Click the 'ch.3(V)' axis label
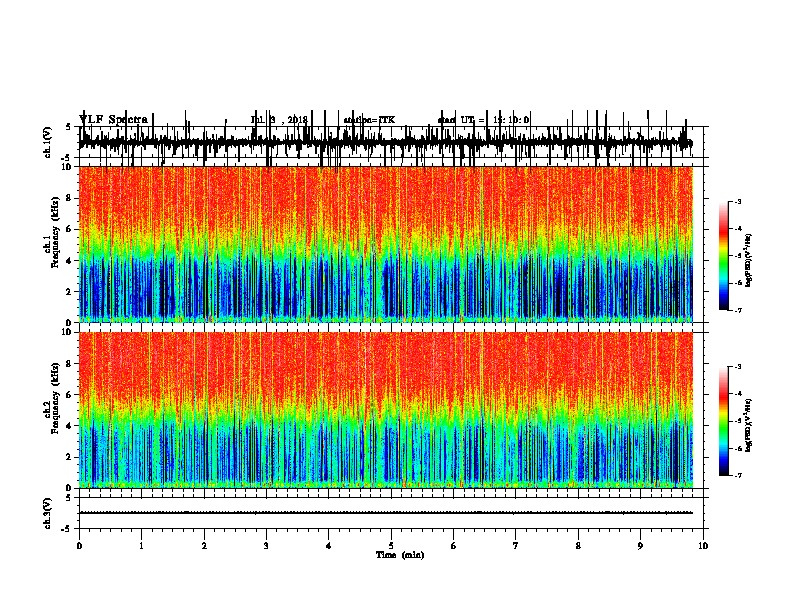The height and width of the screenshot is (612, 792). pyautogui.click(x=48, y=513)
